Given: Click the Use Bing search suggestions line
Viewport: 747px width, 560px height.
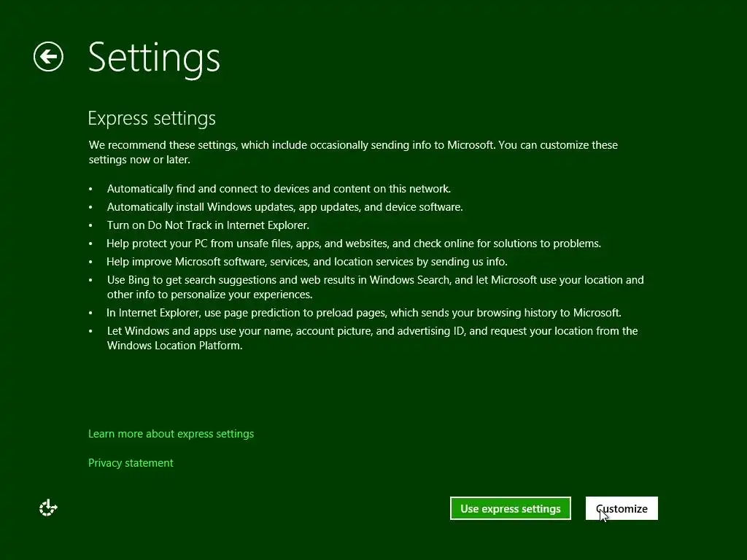Looking at the screenshot, I should pos(376,287).
